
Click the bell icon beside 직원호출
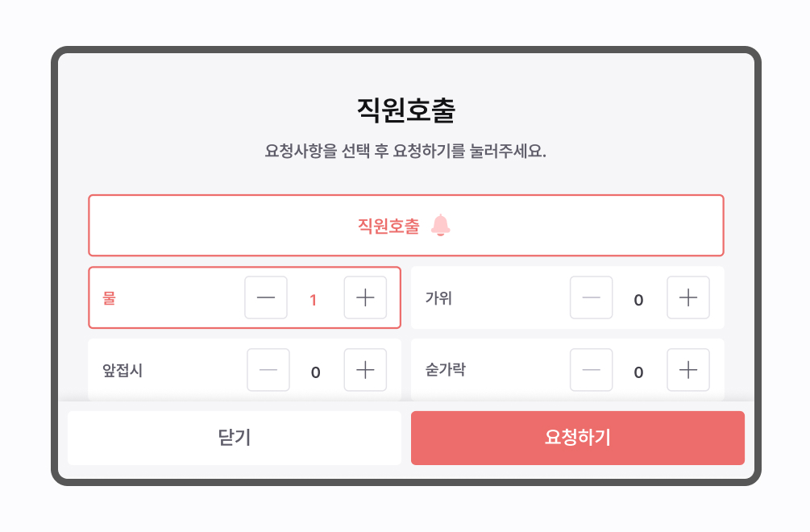441,225
